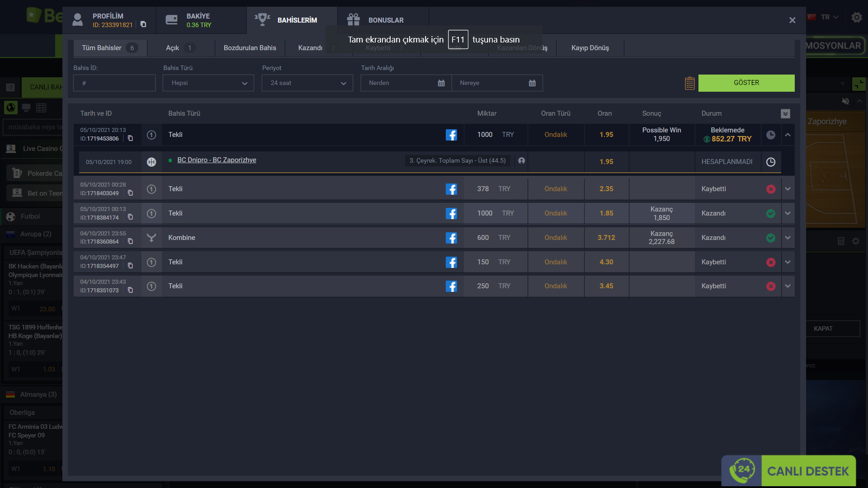This screenshot has width=868, height=488.
Task: Copy profile ID 233391821
Action: click(x=143, y=24)
